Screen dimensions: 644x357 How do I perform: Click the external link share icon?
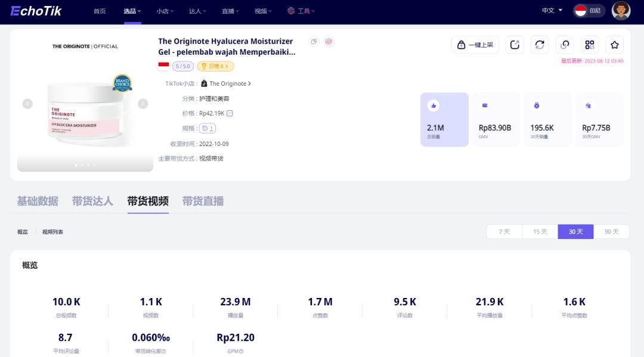click(515, 45)
